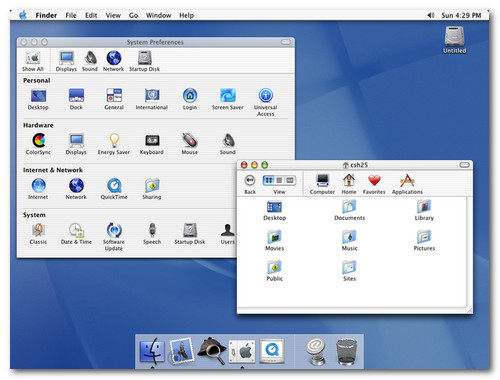Open the Go menu
This screenshot has width=500, height=380.
[x=133, y=15]
